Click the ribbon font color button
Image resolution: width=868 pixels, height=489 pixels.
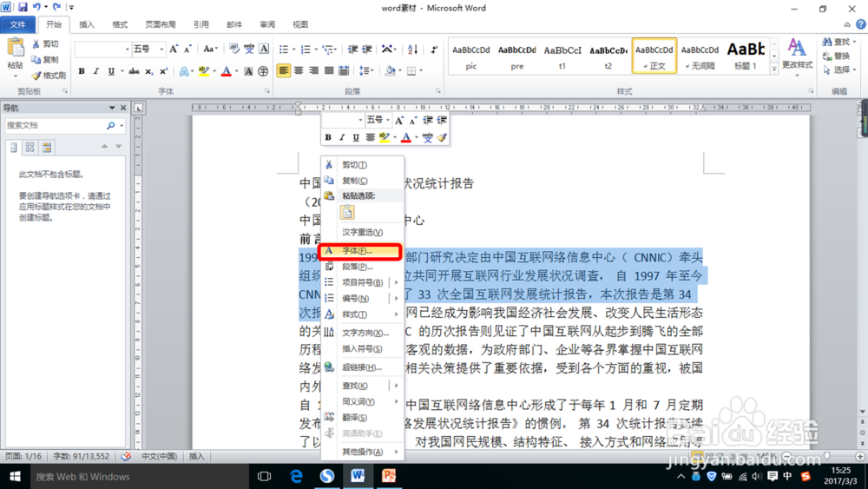coord(226,71)
